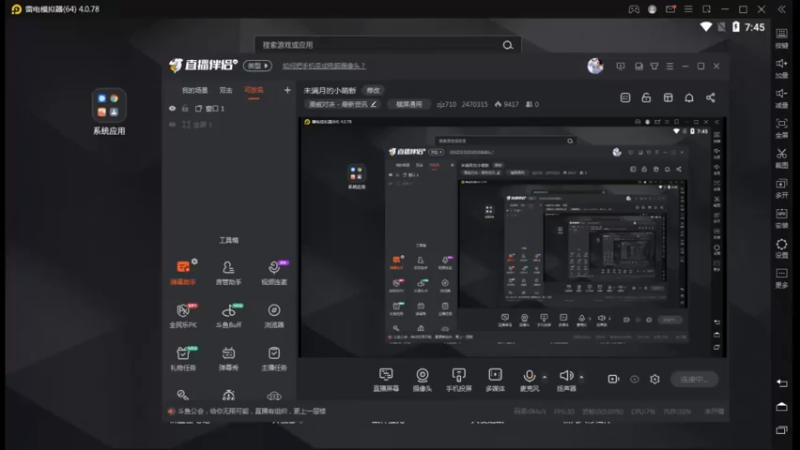This screenshot has width=800, height=450.
Task: Toggle lock icon on 窗口 1 source
Action: [x=185, y=109]
